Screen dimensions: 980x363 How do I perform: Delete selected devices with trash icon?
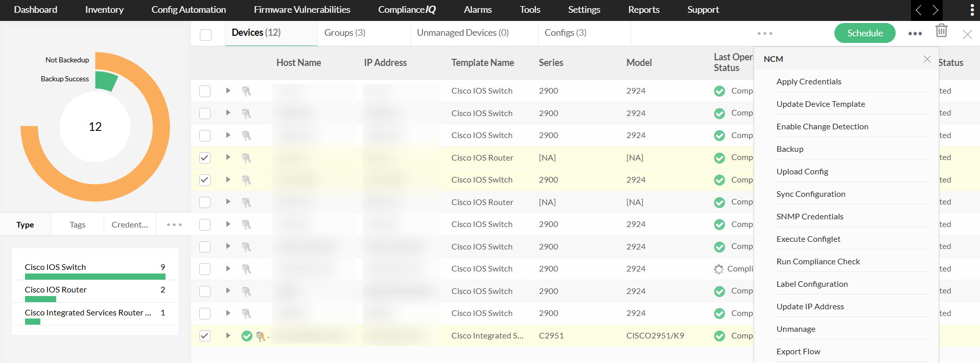tap(941, 31)
